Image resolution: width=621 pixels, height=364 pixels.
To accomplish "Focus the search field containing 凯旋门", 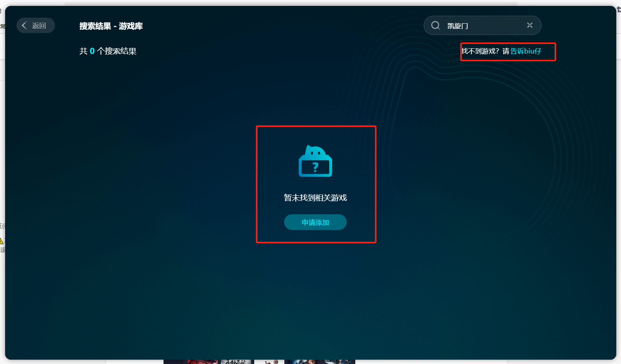I will click(483, 26).
